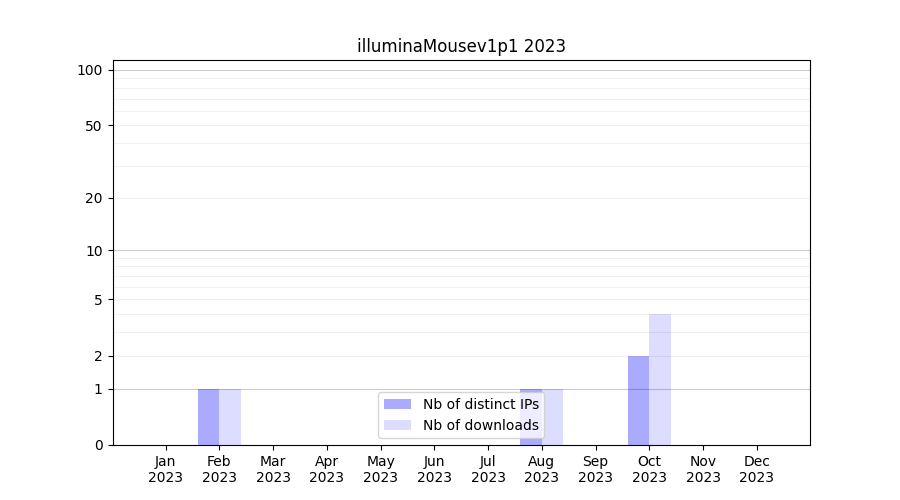Click the Aug 2023 downloads bar
Image resolution: width=900 pixels, height=500 pixels.
(555, 417)
